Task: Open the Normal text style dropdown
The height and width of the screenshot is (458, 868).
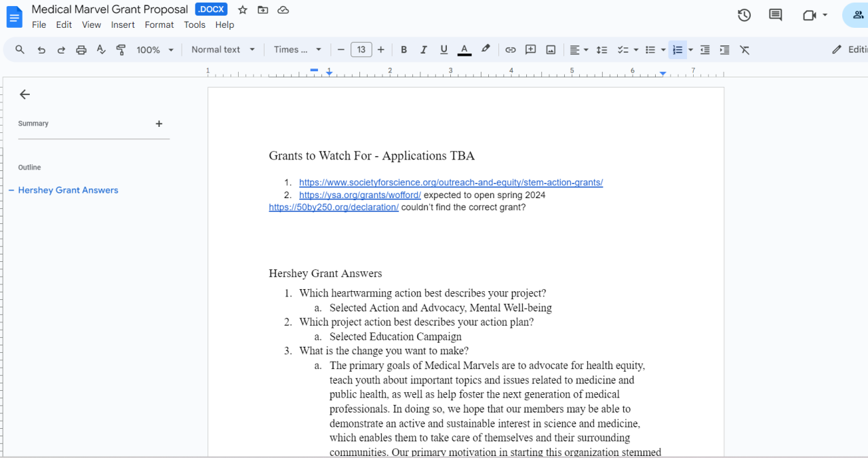Action: pos(223,50)
